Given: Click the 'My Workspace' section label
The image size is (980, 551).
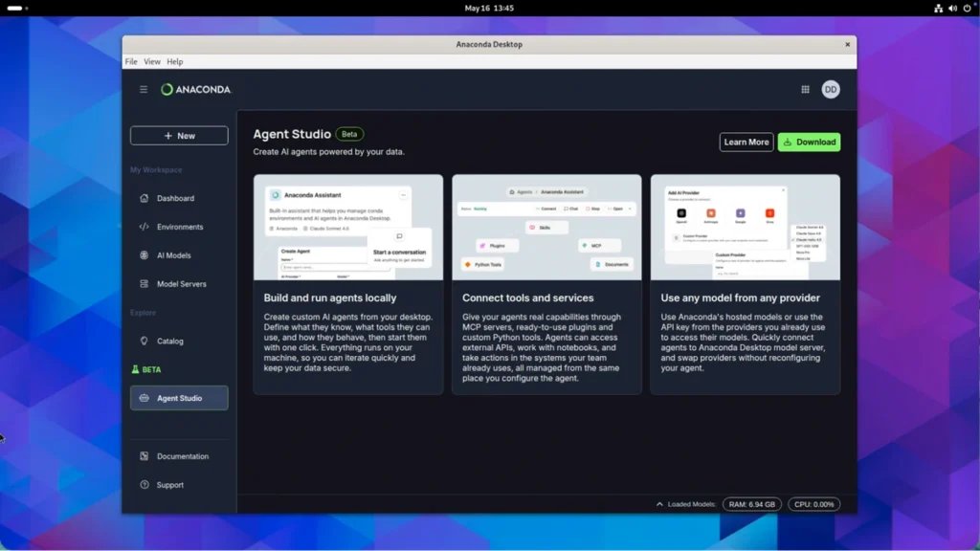Looking at the screenshot, I should point(156,170).
